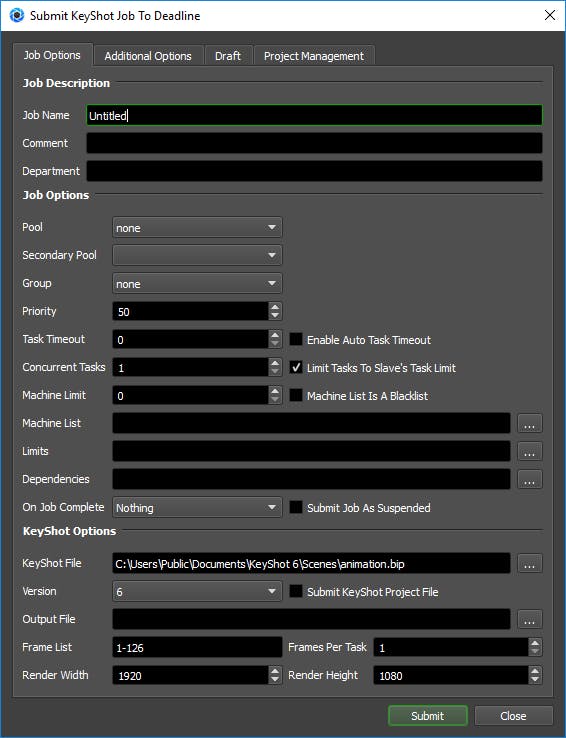Increase Concurrent Tasks with up arrow
The image size is (566, 738).
(x=275, y=362)
